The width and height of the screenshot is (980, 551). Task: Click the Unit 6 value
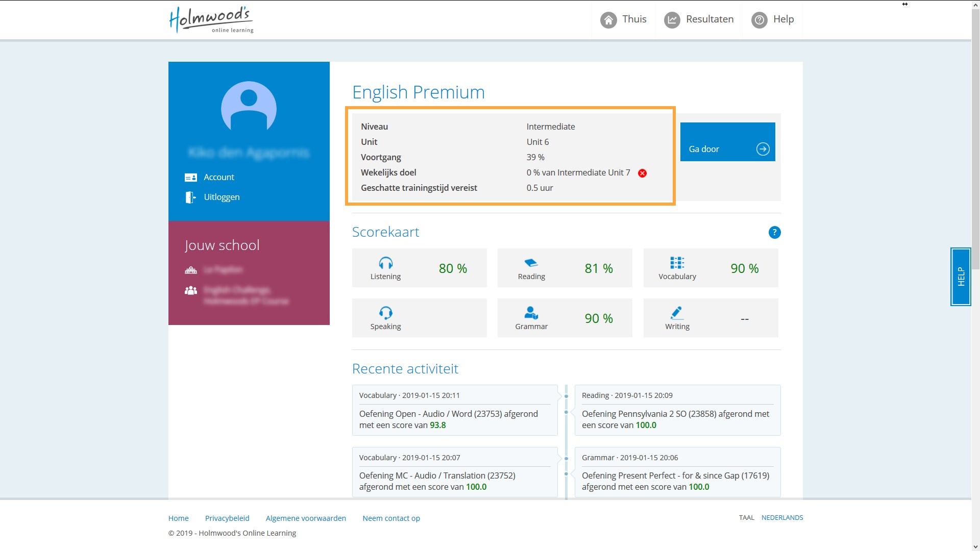click(x=538, y=142)
